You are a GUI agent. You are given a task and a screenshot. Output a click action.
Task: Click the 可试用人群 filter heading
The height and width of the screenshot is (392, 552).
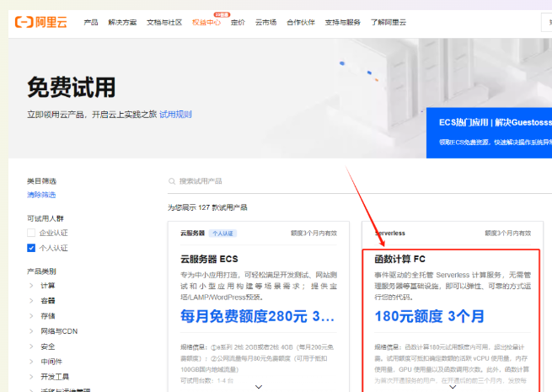(45, 218)
